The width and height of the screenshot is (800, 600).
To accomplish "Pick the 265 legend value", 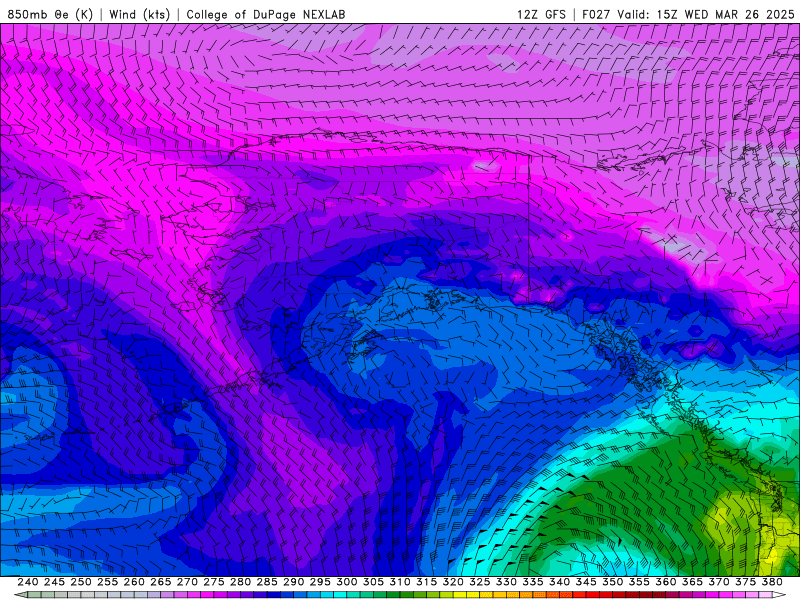I will [x=160, y=582].
